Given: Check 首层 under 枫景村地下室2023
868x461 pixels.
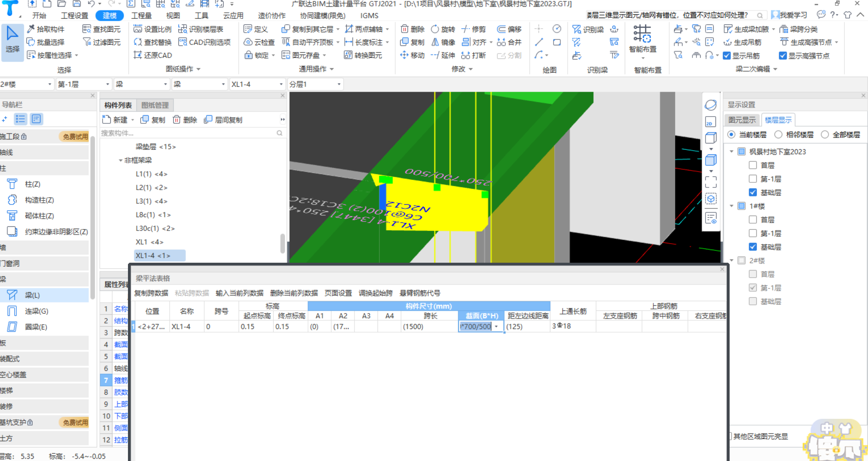Looking at the screenshot, I should pos(753,165).
